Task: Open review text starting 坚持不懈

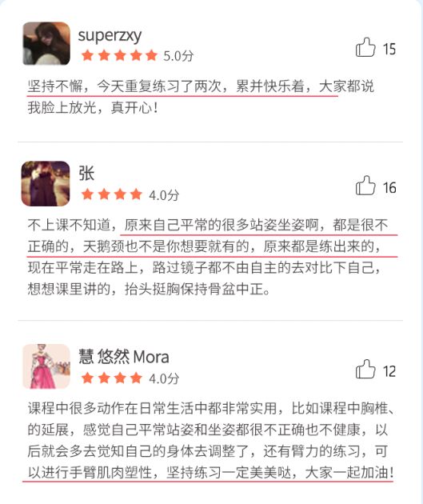Action: (x=201, y=97)
